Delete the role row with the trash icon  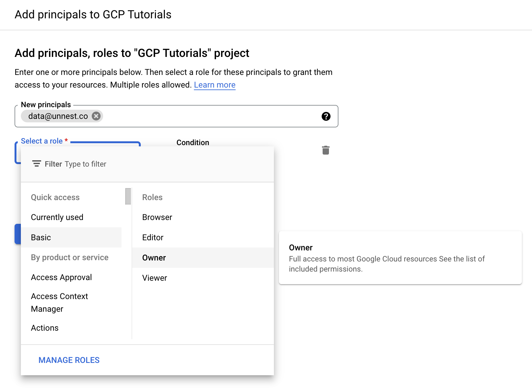(x=325, y=150)
